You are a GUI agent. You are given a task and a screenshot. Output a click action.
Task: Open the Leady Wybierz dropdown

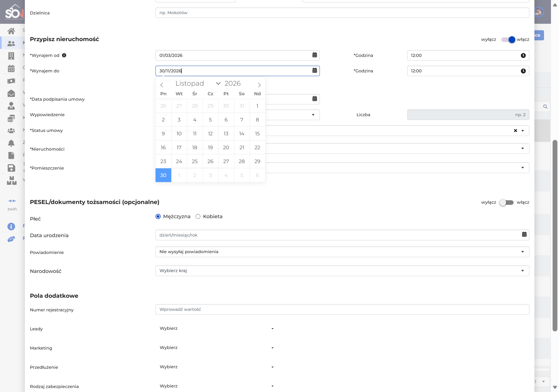[x=217, y=328]
